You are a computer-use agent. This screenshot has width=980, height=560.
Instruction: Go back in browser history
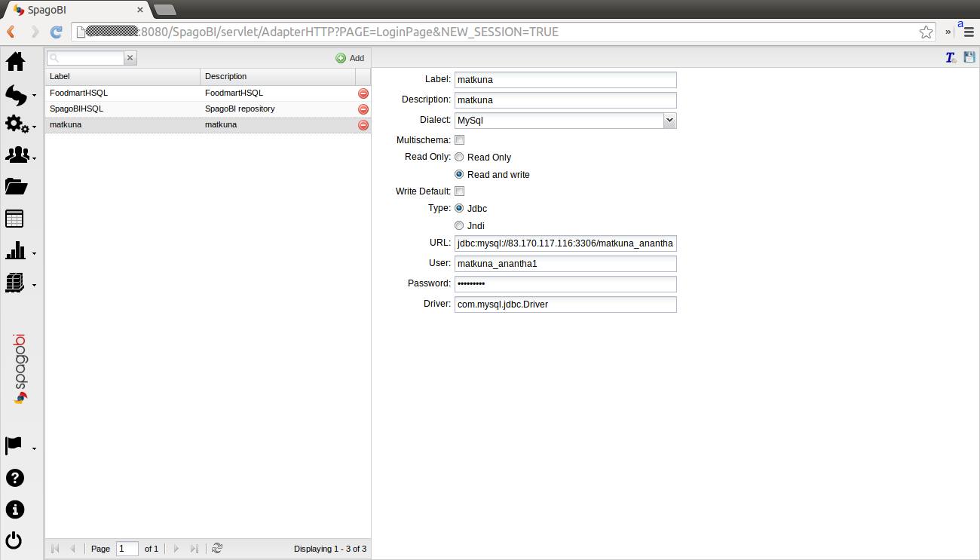coord(11,32)
